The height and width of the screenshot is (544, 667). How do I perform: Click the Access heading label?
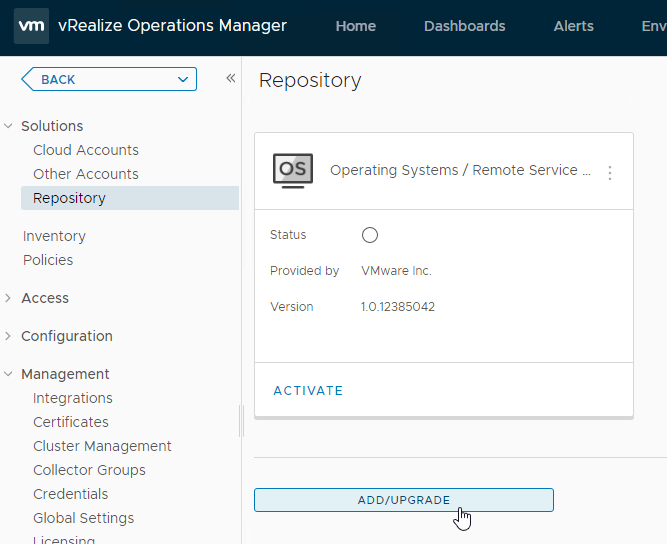(45, 298)
